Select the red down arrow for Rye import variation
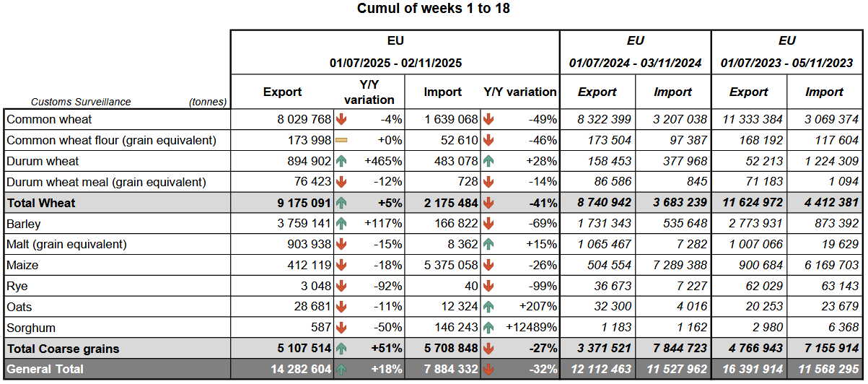The height and width of the screenshot is (384, 868). click(488, 286)
